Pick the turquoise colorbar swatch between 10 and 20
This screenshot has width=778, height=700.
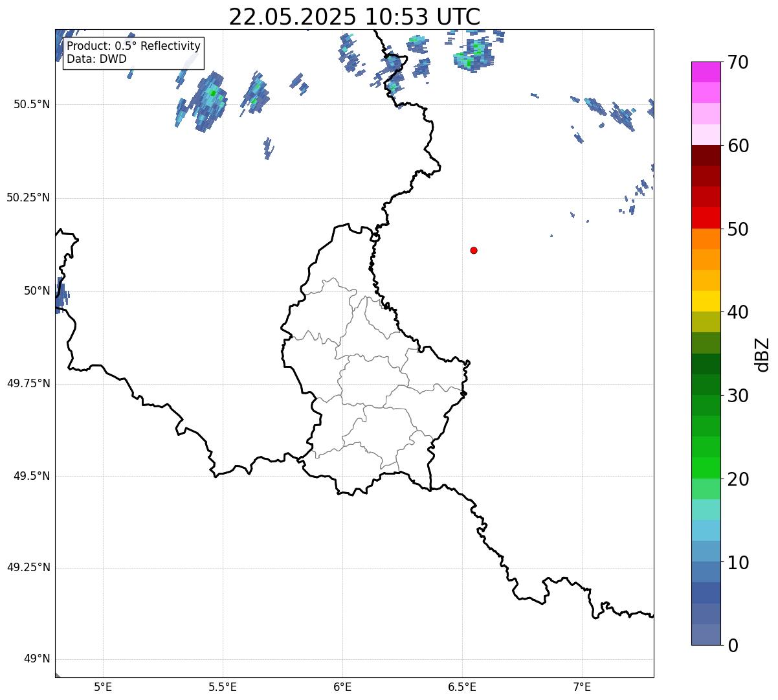click(x=706, y=510)
